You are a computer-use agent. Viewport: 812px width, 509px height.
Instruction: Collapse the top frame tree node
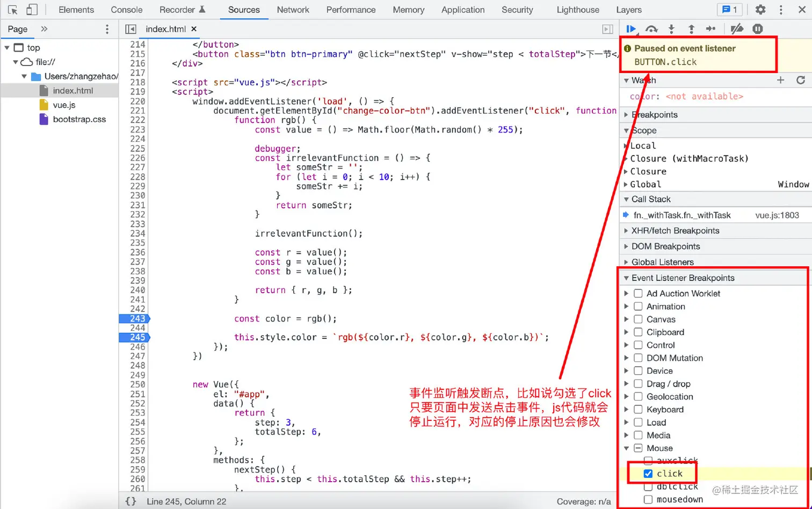coord(7,48)
